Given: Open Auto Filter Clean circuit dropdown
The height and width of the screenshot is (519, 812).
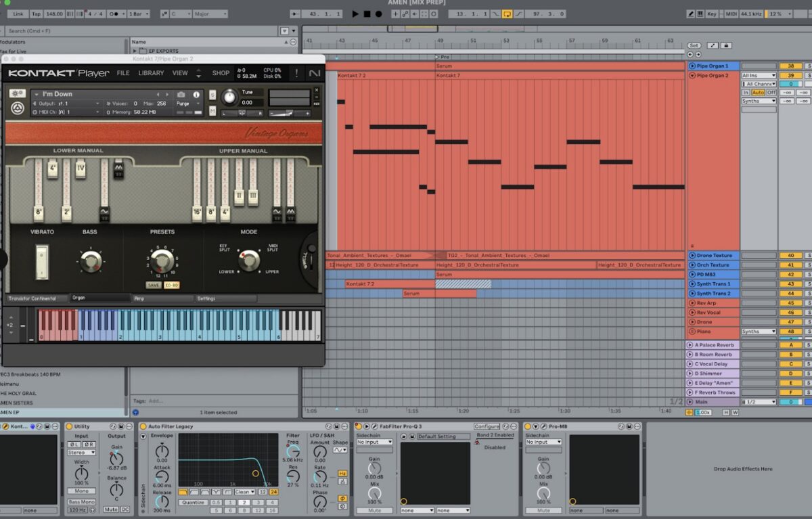Looking at the screenshot, I should (244, 492).
